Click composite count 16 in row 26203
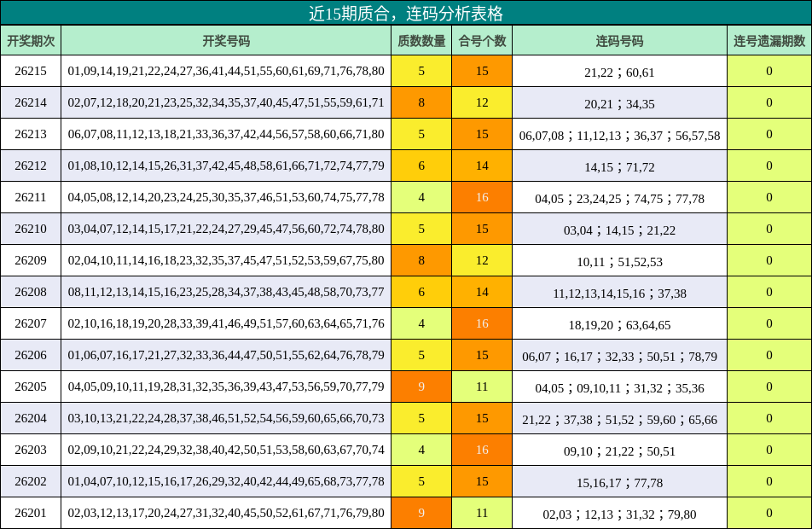This screenshot has height=529, width=812. point(482,451)
